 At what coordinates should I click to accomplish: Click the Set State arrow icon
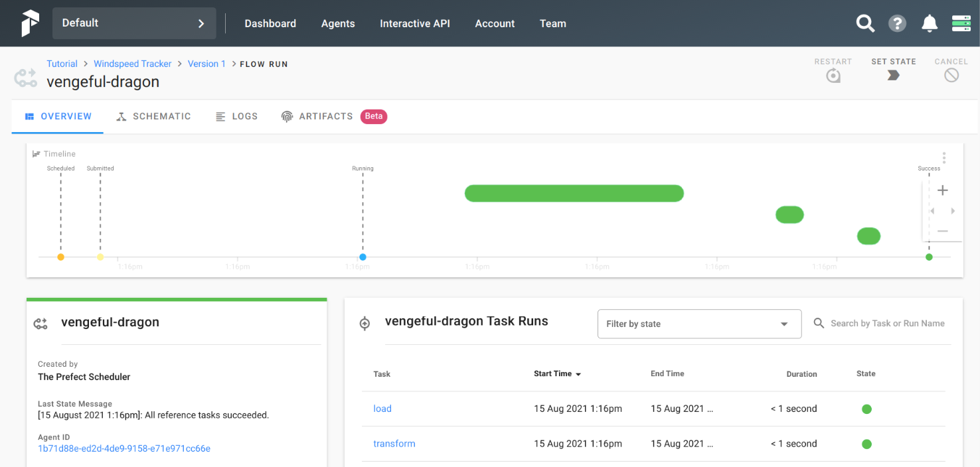coord(893,76)
